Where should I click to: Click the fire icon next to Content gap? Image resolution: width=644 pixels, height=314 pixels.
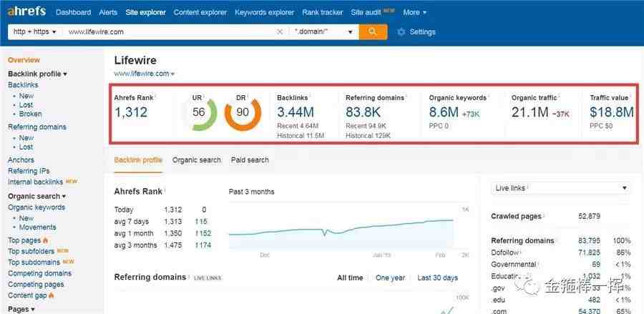point(52,295)
